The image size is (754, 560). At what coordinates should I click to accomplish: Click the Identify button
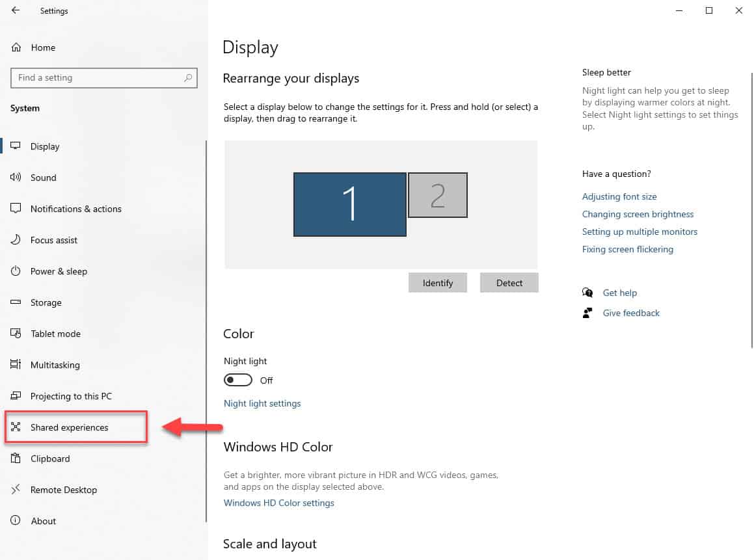click(x=438, y=283)
